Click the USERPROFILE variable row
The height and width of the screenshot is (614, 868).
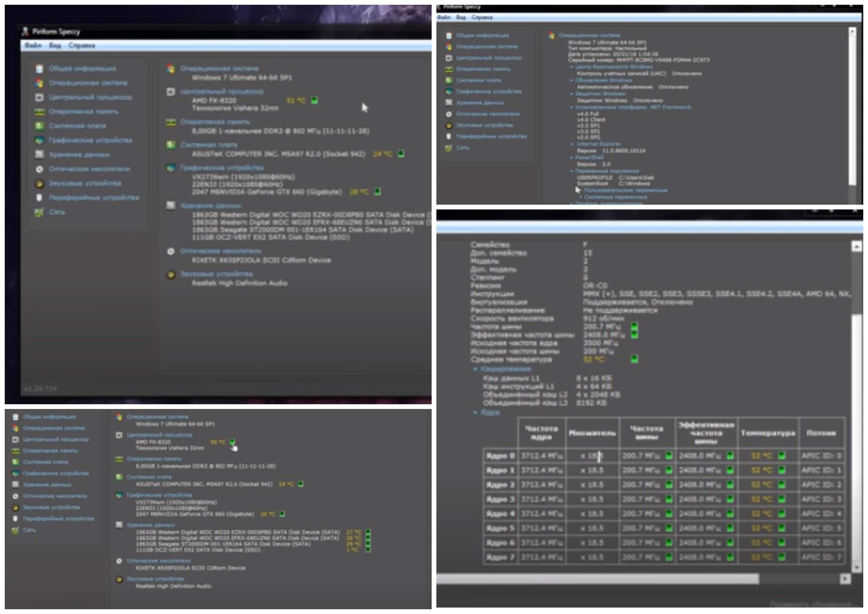[615, 177]
